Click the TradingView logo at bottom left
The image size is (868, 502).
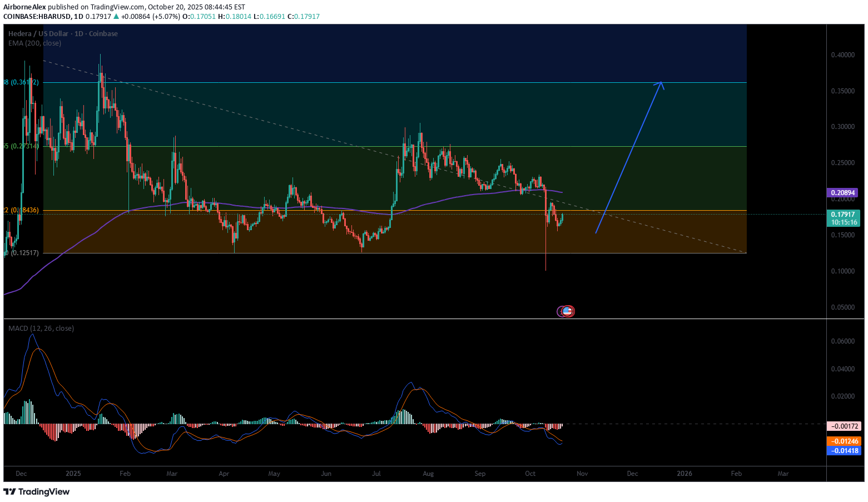point(37,491)
